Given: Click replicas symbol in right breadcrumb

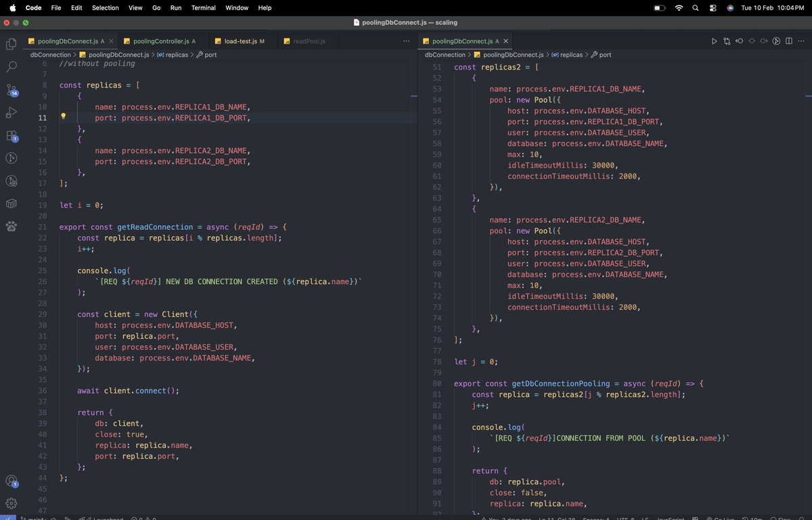Looking at the screenshot, I should [x=567, y=55].
